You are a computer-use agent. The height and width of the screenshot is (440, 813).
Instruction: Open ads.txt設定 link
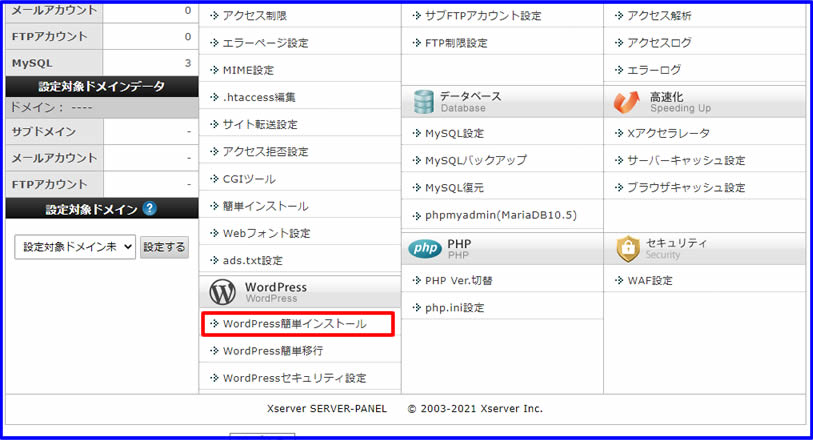tap(253, 260)
